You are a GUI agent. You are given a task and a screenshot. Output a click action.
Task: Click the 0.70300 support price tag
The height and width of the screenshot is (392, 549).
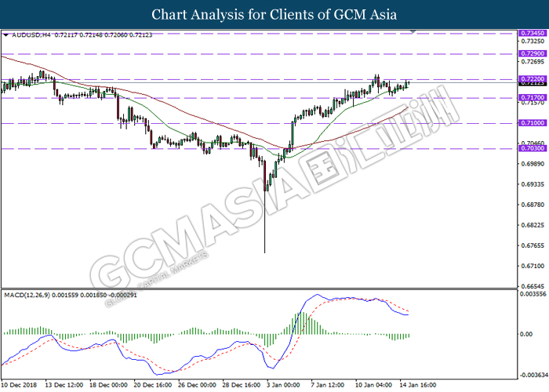click(531, 148)
